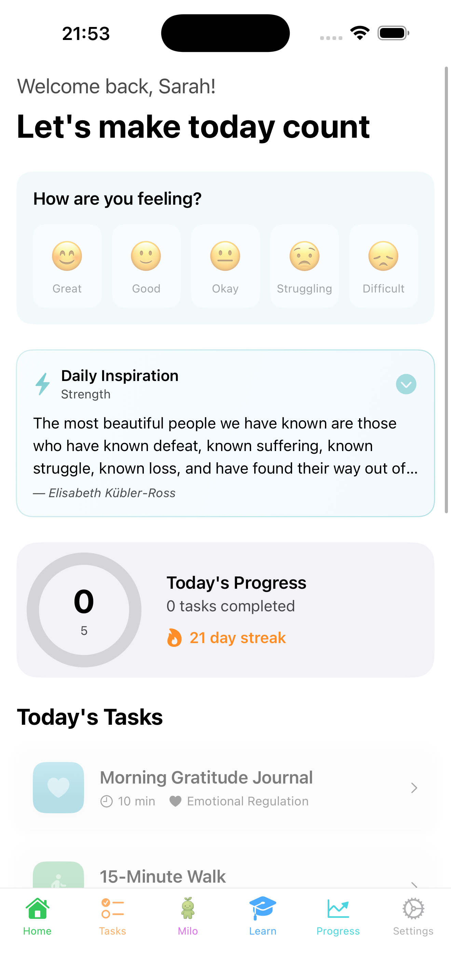Open the Milo companion tab icon
Screen dimensions: 451x980
coord(188,909)
